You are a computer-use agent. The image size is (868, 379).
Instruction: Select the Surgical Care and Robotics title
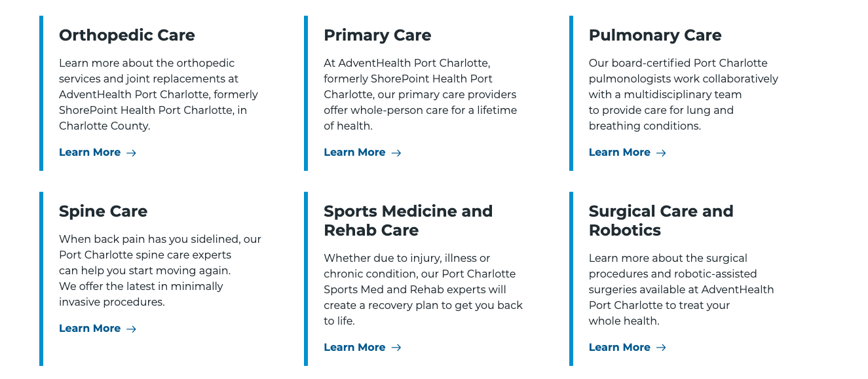click(660, 221)
